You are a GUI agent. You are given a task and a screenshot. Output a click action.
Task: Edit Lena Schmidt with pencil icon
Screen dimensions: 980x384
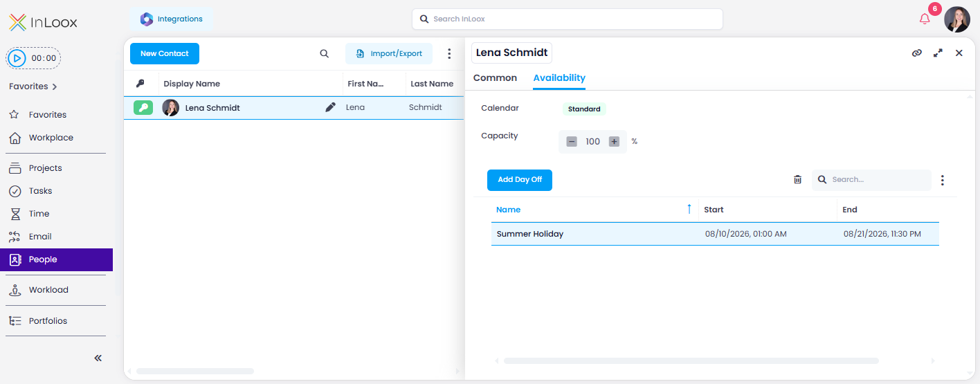(x=331, y=107)
